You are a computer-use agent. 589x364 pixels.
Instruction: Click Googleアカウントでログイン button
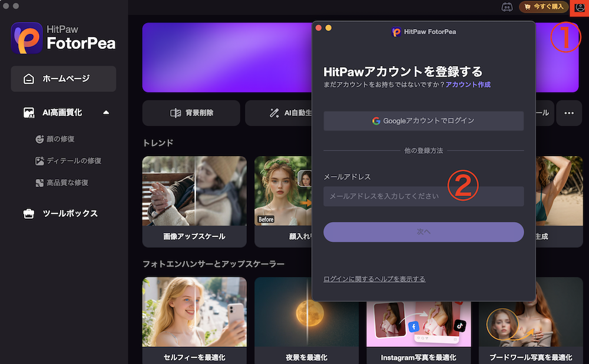(423, 121)
